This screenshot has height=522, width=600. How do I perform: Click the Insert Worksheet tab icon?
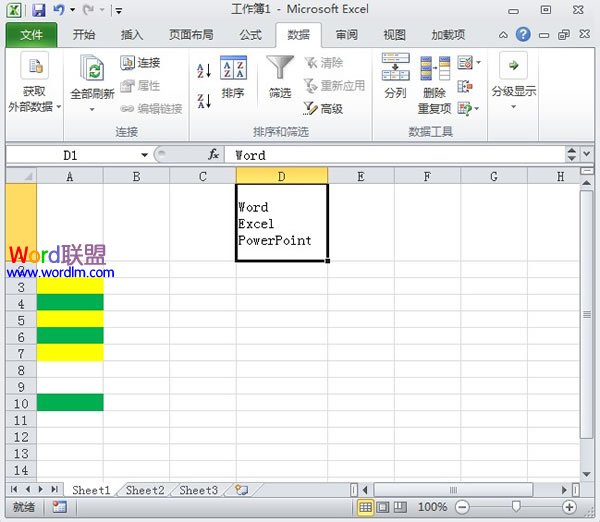(242, 489)
